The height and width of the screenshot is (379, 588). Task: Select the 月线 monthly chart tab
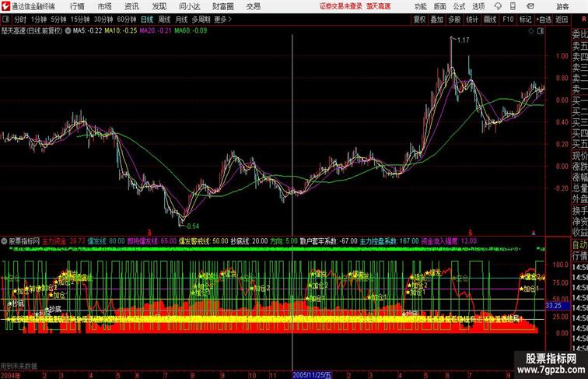(x=181, y=19)
